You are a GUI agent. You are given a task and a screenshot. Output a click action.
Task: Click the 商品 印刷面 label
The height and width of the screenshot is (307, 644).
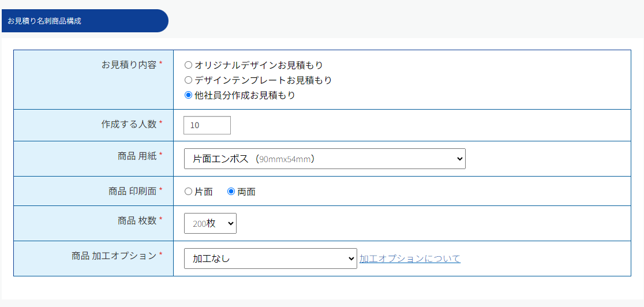[x=133, y=191]
